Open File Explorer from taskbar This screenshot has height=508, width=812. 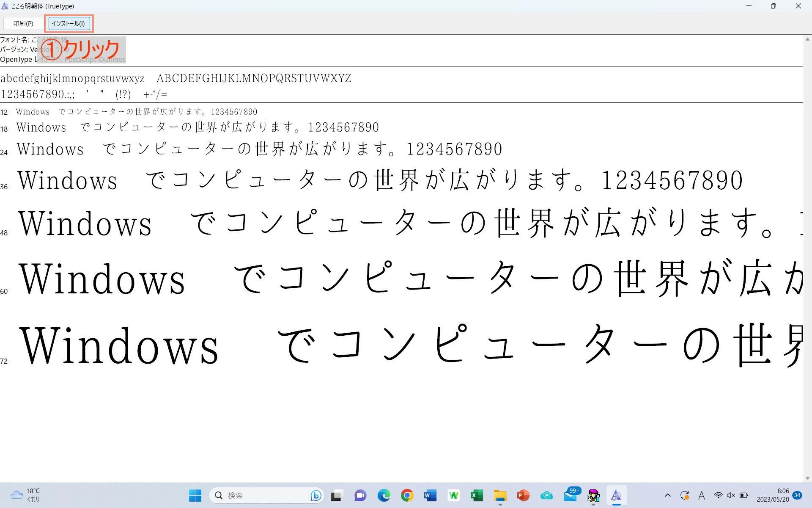[500, 495]
